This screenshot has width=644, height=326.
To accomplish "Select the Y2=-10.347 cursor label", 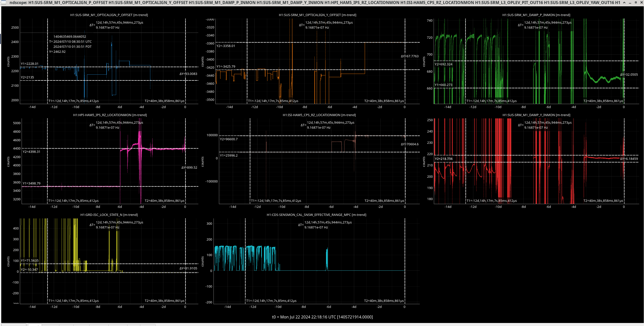I will pyautogui.click(x=29, y=270).
